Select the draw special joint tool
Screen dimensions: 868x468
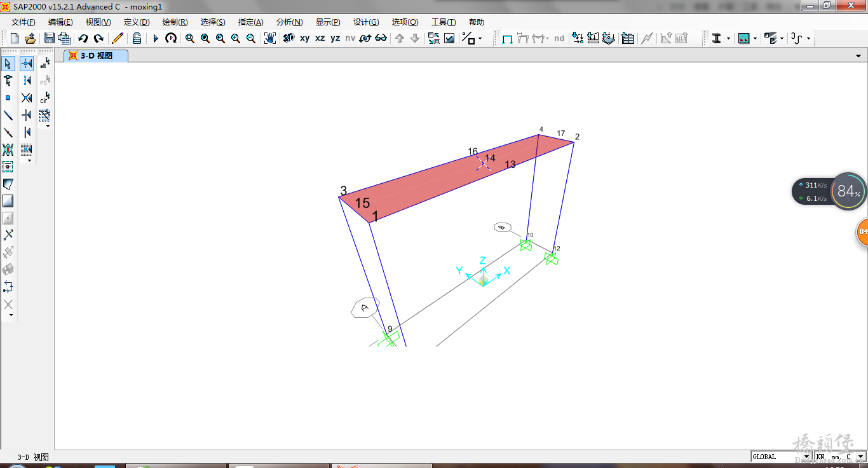[x=8, y=98]
